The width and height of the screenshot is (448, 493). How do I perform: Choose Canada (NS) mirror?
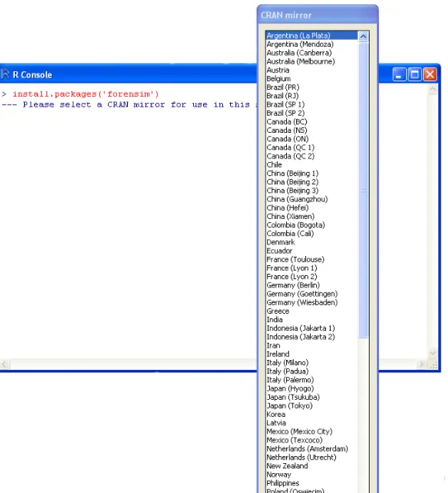312,130
